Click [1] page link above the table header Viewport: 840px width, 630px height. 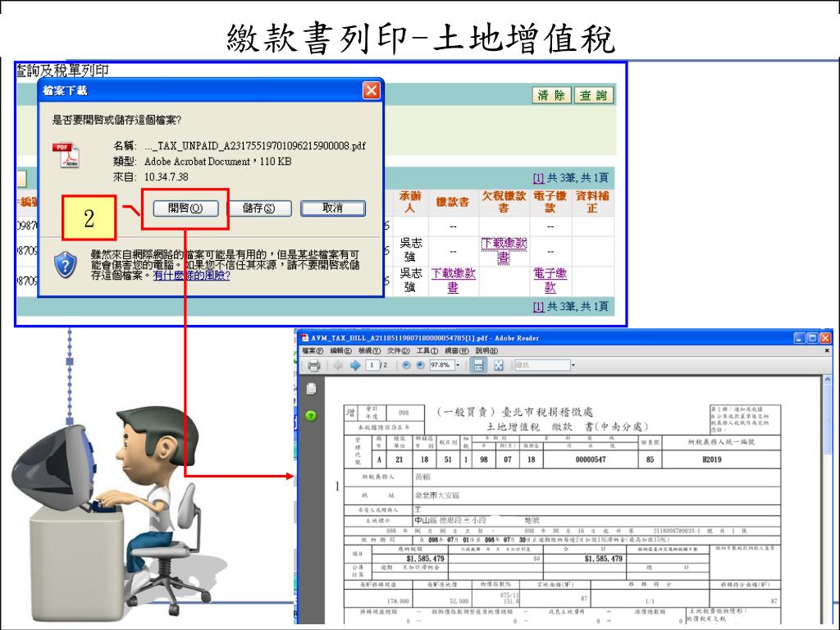(538, 178)
